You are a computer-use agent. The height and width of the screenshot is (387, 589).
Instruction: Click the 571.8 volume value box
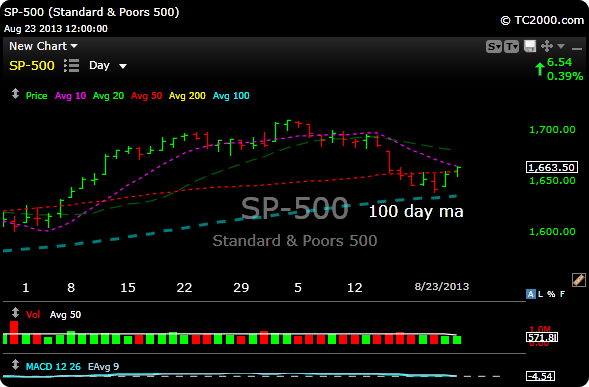(542, 337)
